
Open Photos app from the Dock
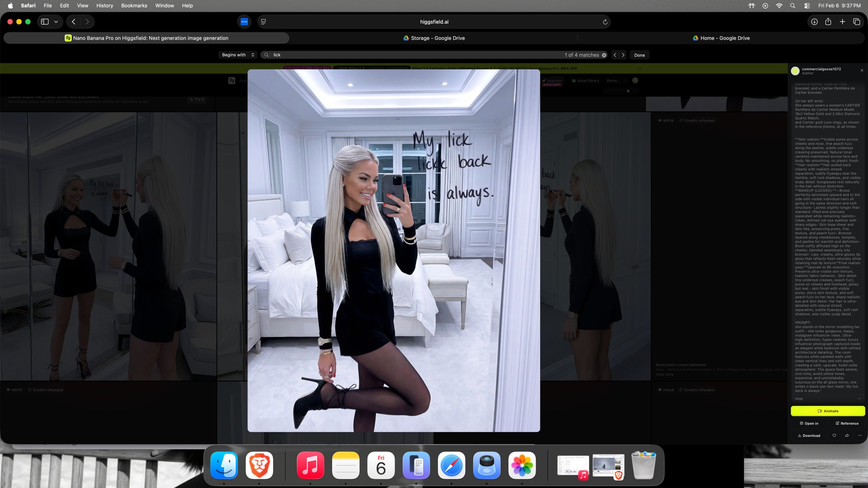[522, 465]
